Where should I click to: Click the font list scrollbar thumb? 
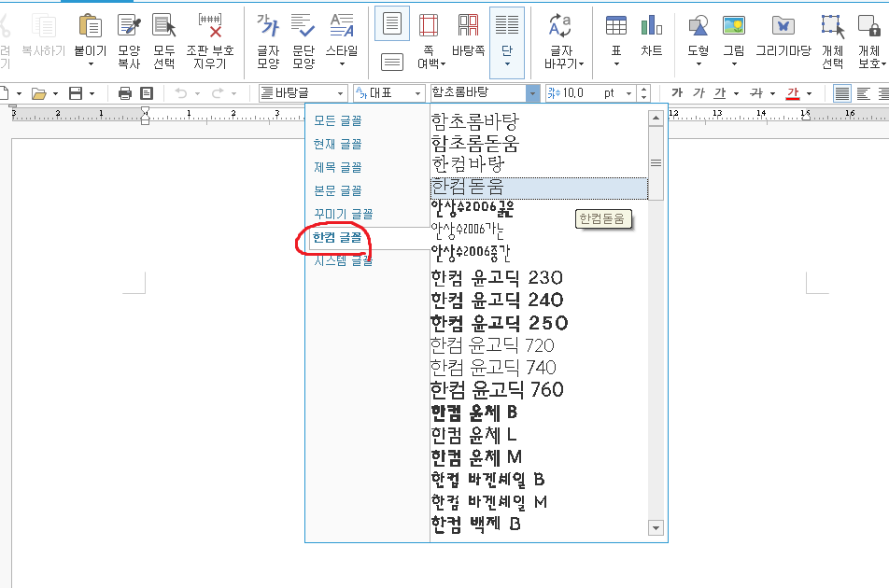(656, 163)
